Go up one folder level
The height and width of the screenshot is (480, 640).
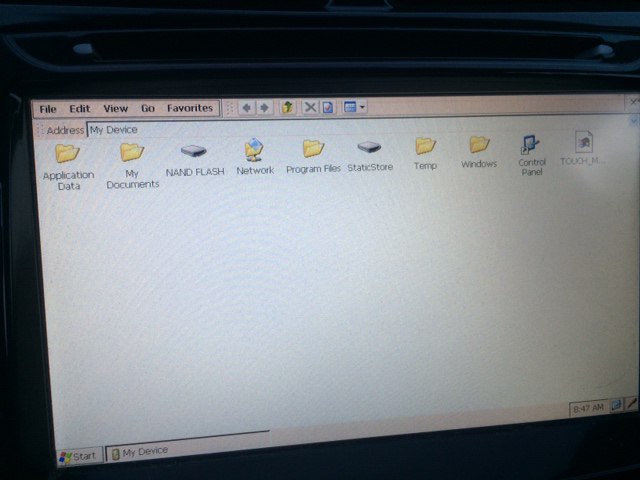coord(288,107)
